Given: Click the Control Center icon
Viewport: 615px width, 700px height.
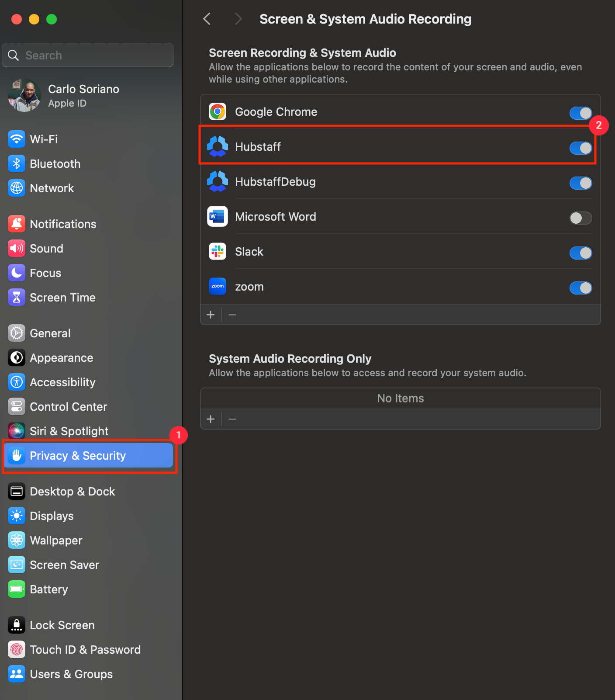Looking at the screenshot, I should (17, 407).
